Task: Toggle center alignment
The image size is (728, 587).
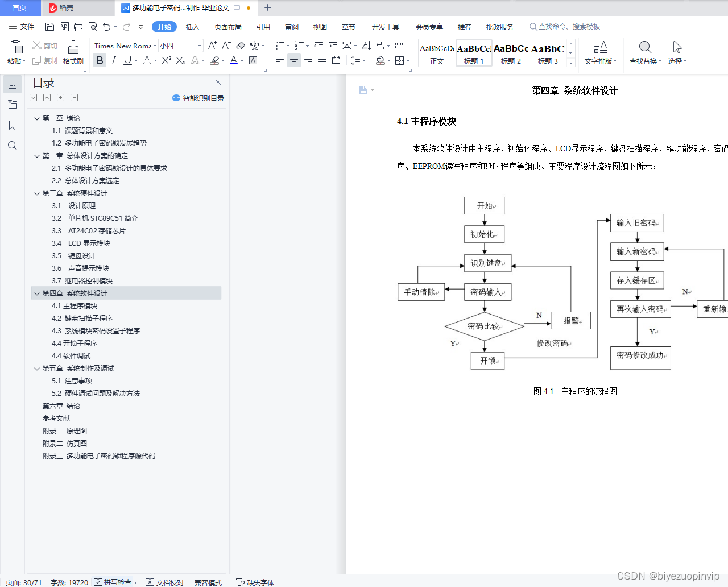Action: tap(294, 60)
